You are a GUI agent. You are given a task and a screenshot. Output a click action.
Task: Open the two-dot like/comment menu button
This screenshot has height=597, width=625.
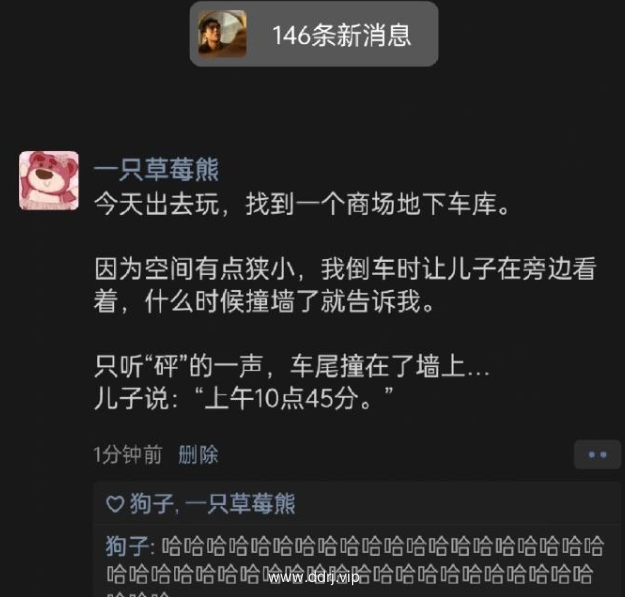click(597, 454)
